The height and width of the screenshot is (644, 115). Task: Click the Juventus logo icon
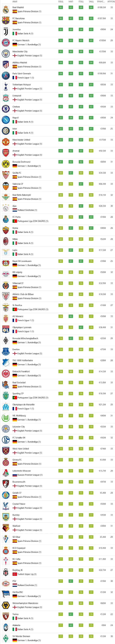point(6,31)
